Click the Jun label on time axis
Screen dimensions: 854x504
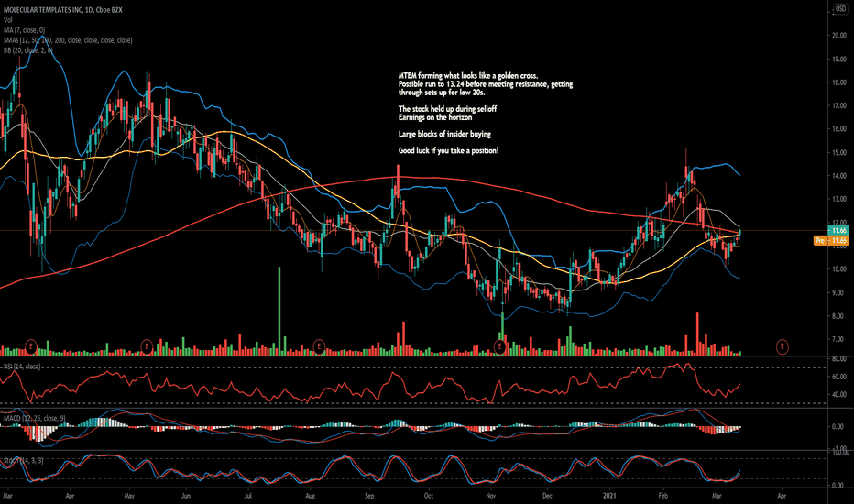click(186, 496)
